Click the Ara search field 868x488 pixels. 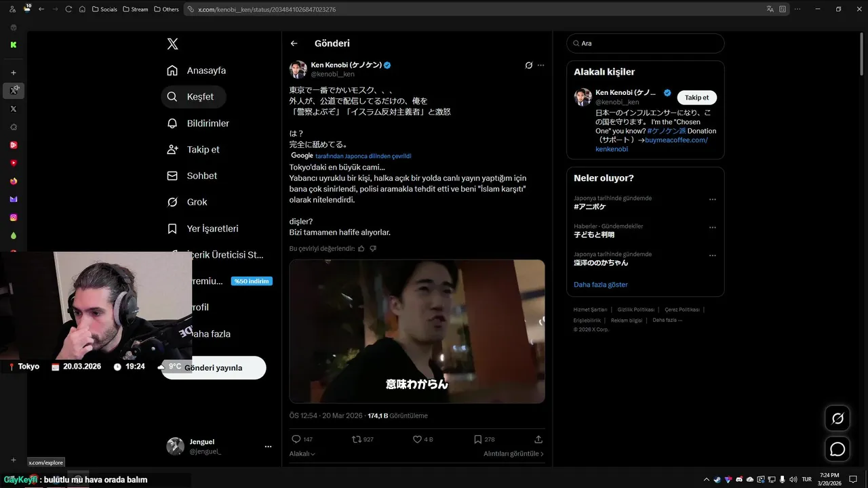coord(646,43)
